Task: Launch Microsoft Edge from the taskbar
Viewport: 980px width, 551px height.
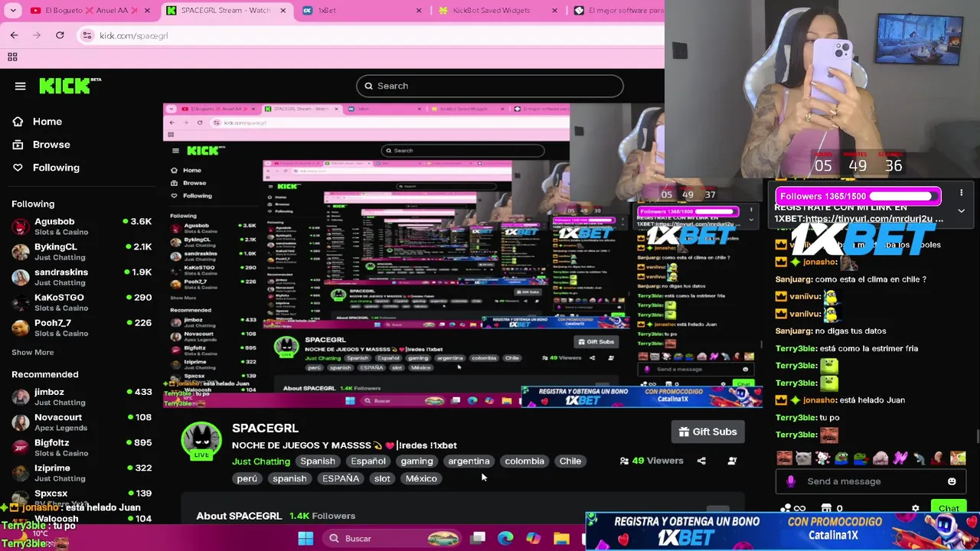Action: (x=505, y=539)
